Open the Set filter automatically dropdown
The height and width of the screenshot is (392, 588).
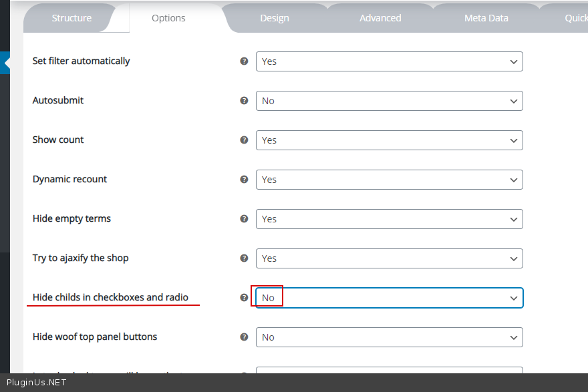[x=389, y=61]
